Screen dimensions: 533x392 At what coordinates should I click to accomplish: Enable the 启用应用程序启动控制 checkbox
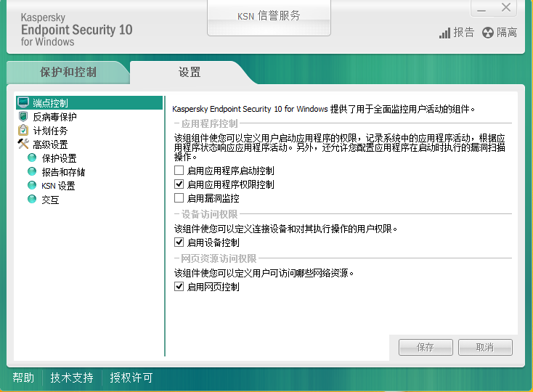pyautogui.click(x=179, y=170)
